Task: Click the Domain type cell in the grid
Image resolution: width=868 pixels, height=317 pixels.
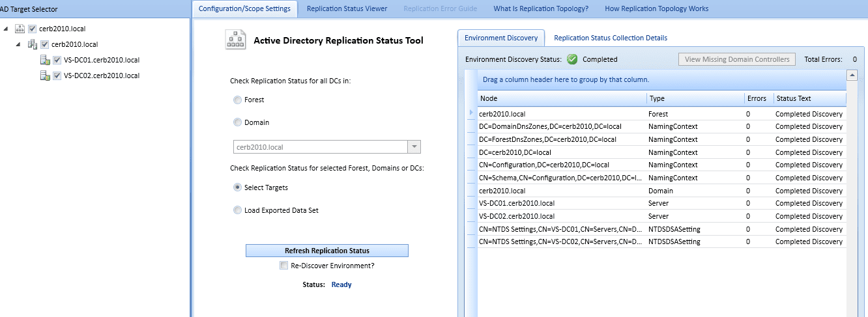Action: 695,191
